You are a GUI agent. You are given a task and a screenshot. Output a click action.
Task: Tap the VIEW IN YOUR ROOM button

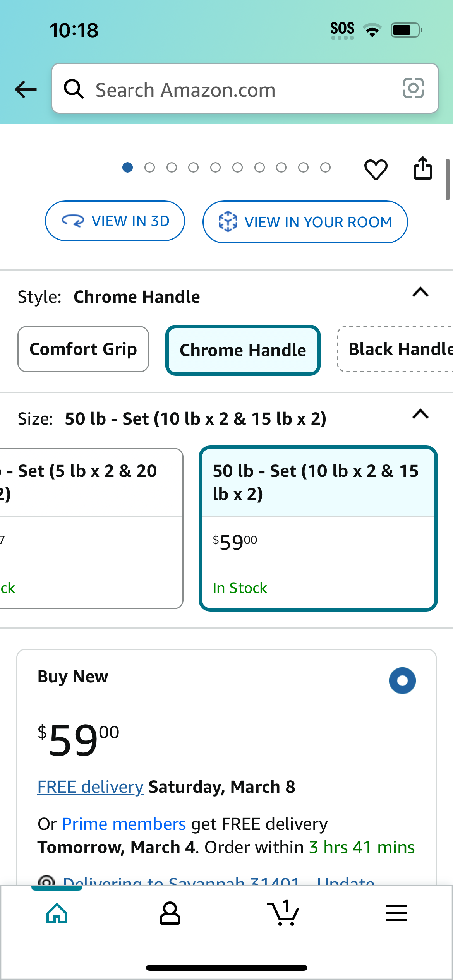[305, 222]
